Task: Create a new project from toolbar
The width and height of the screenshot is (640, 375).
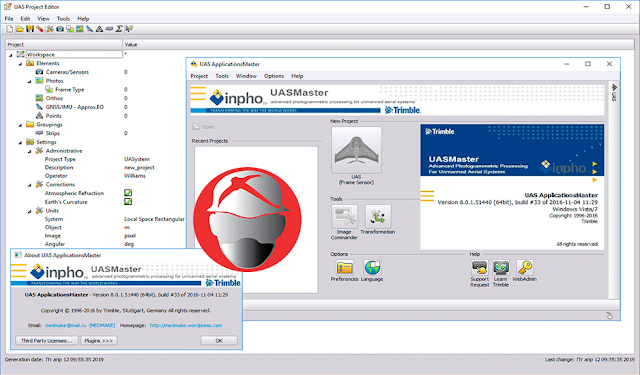Action: [9, 29]
